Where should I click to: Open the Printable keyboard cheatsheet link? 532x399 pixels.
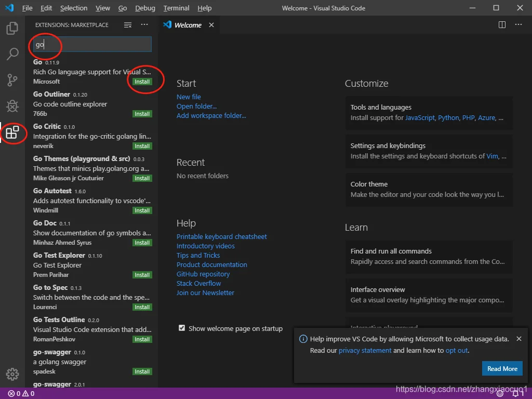[221, 236]
